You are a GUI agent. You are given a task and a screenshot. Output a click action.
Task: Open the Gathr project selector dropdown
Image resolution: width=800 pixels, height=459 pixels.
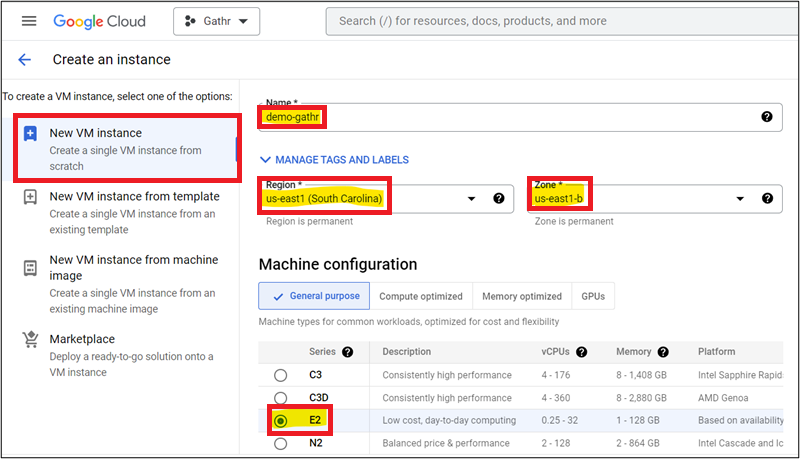(216, 21)
